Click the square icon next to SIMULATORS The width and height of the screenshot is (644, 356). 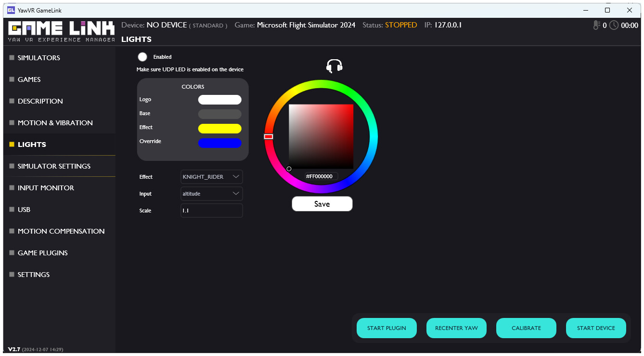click(11, 58)
